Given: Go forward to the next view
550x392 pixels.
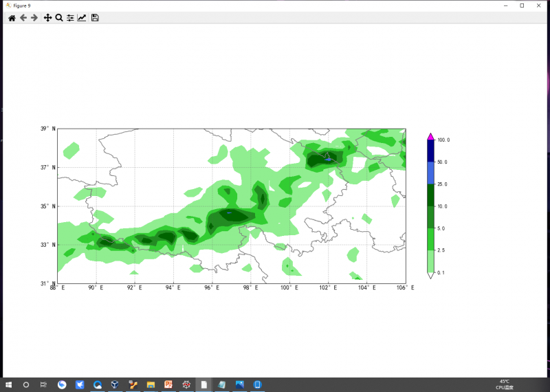Looking at the screenshot, I should click(34, 18).
